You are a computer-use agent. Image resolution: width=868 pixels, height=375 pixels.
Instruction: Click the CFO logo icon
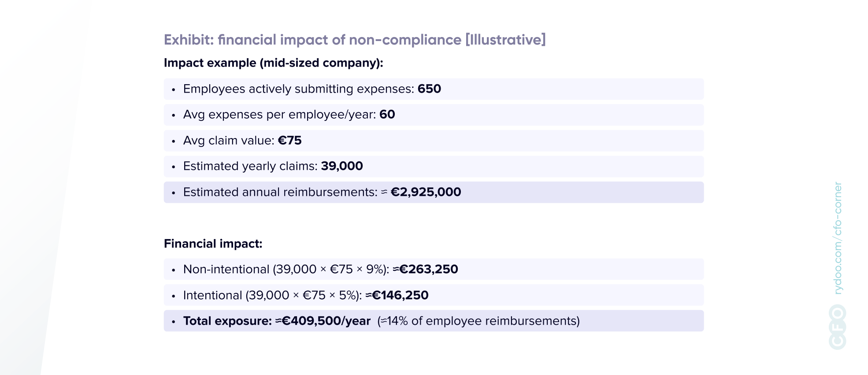[837, 327]
